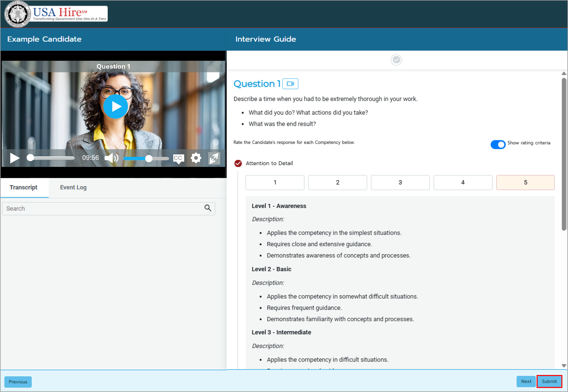Screen dimensions: 568x392
Task: Click the volume slider handle
Action: pos(148,159)
